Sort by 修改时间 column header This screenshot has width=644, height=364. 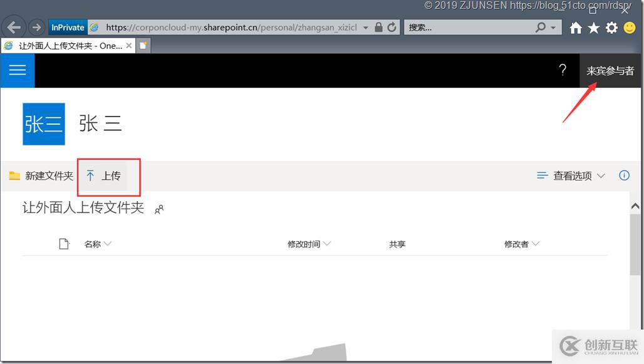[309, 244]
